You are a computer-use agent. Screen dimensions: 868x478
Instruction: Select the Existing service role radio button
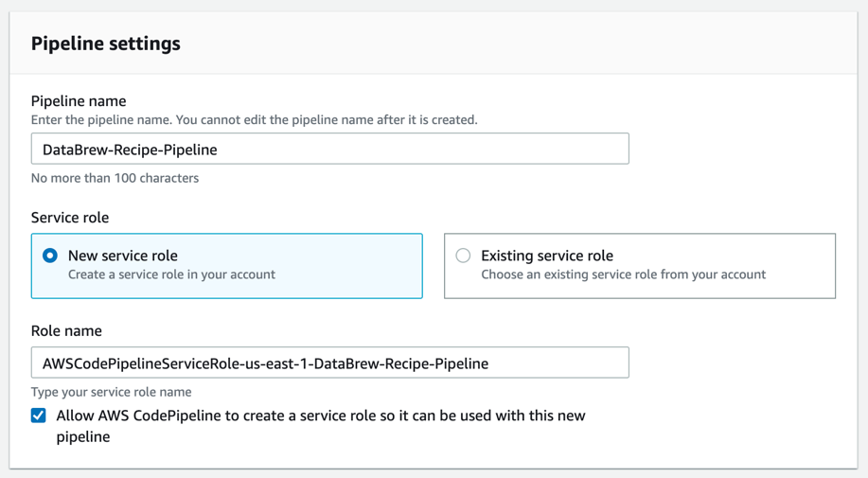pos(463,256)
